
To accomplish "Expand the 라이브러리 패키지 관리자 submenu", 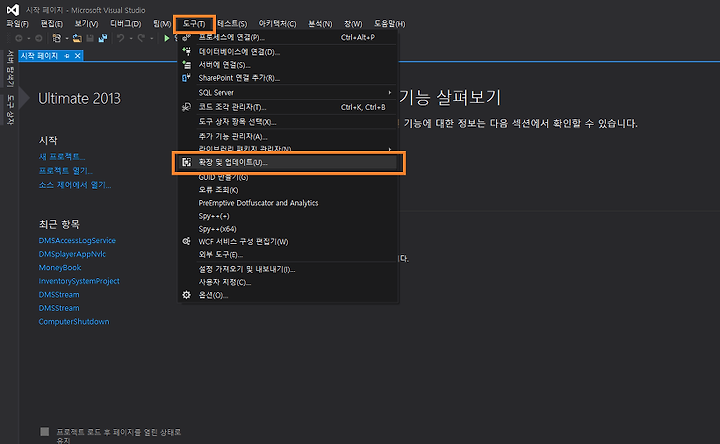I will click(x=390, y=149).
